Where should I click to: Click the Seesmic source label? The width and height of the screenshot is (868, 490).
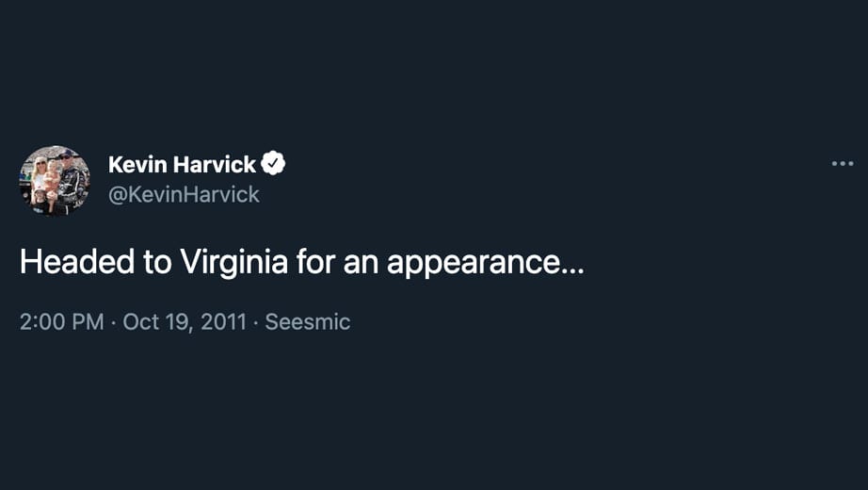point(307,322)
